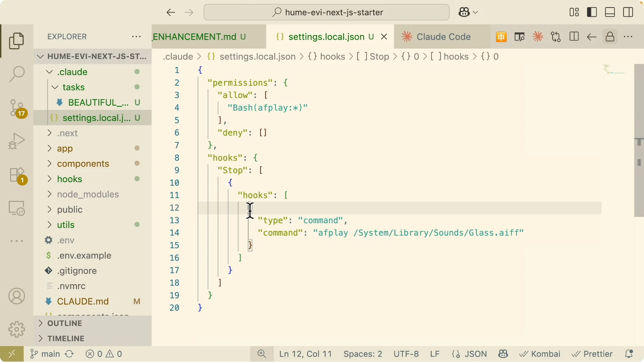Click the zoom magnifier in status bar
644x362 pixels.
coord(262,354)
